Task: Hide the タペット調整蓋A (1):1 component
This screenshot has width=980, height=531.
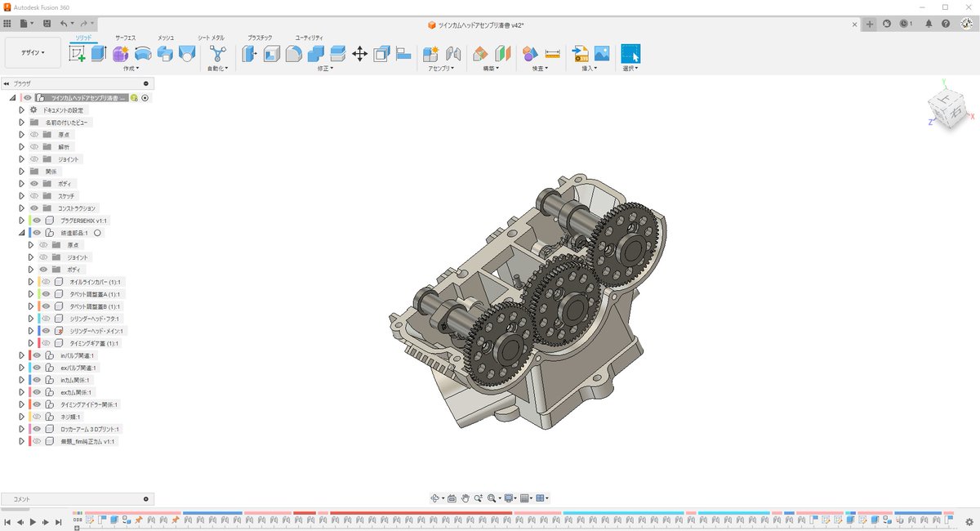Action: 46,294
